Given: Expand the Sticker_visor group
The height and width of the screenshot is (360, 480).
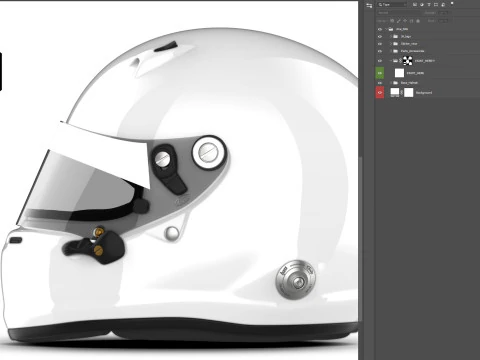Looking at the screenshot, I should [391, 44].
